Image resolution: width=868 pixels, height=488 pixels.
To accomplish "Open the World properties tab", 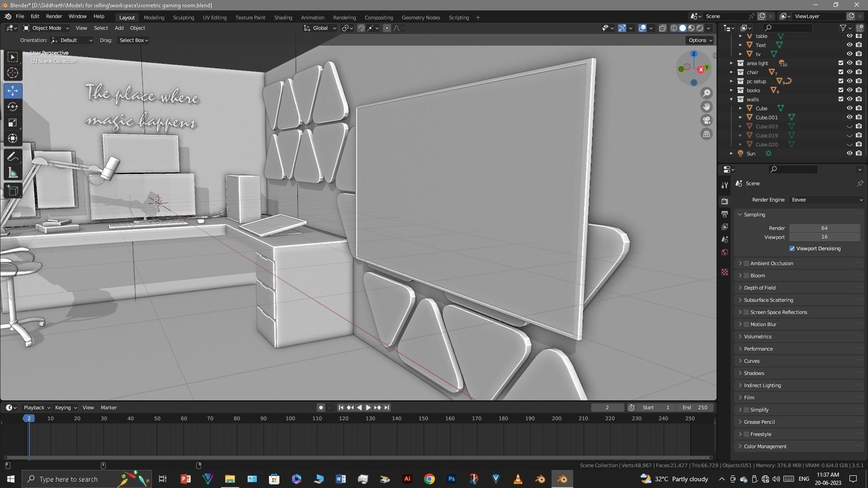I will 725,252.
